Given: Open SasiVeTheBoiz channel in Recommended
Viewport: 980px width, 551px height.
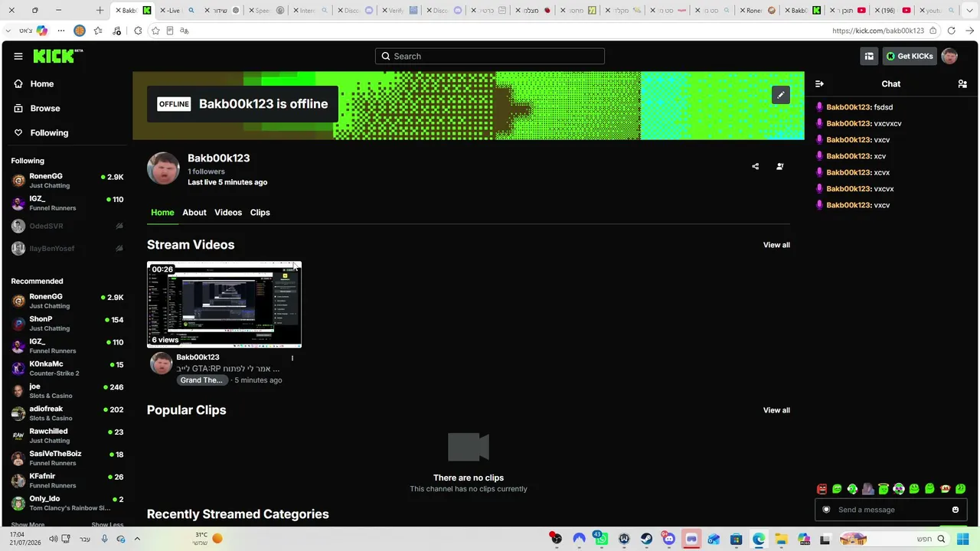Looking at the screenshot, I should tap(67, 458).
